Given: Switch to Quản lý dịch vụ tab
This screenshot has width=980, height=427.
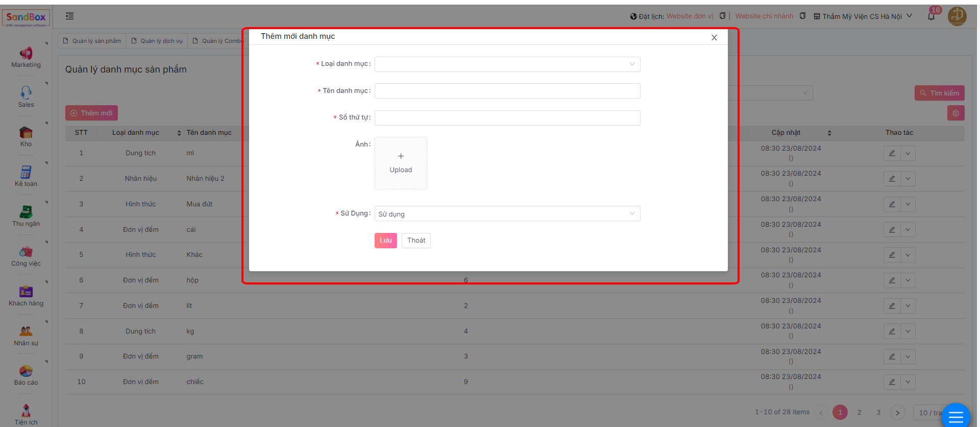Looking at the screenshot, I should 157,41.
